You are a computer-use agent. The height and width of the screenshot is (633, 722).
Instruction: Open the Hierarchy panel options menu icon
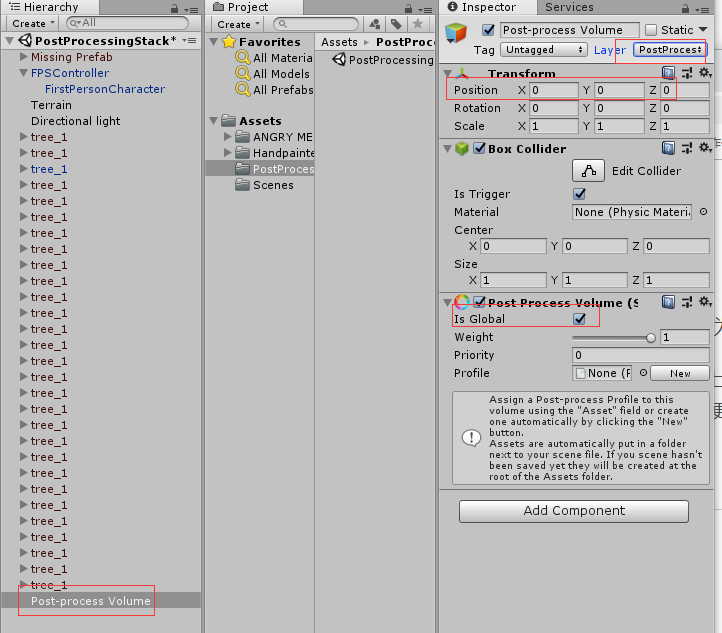(x=191, y=9)
